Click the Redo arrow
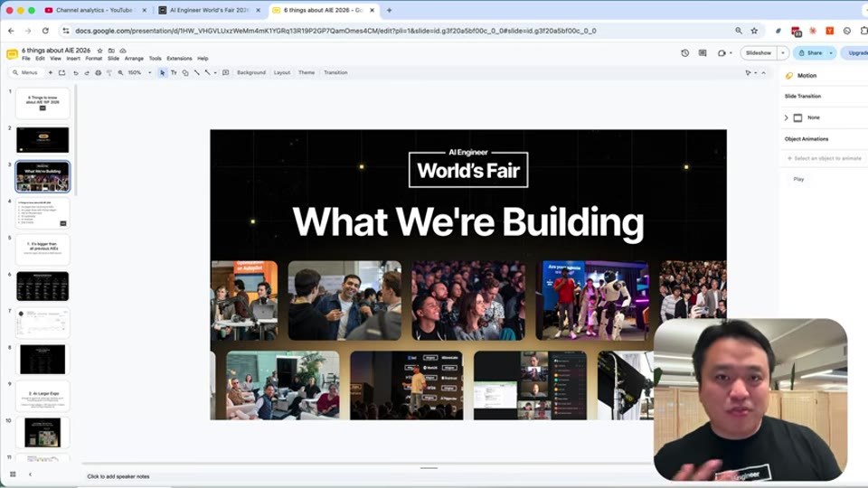Viewport: 868px width, 488px height. point(87,72)
